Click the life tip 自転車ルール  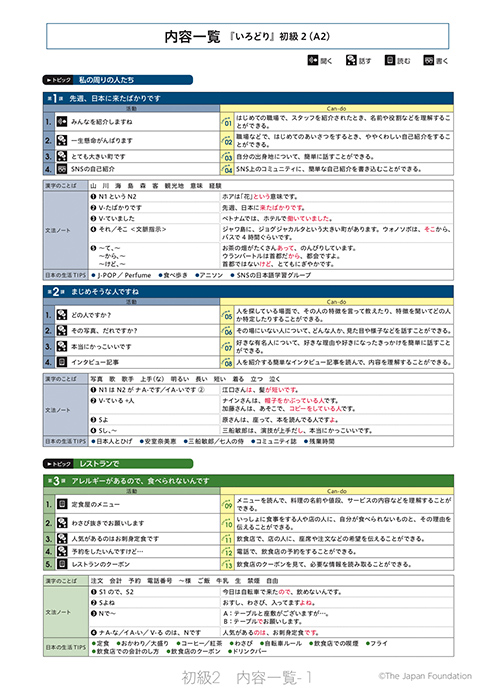(x=281, y=643)
